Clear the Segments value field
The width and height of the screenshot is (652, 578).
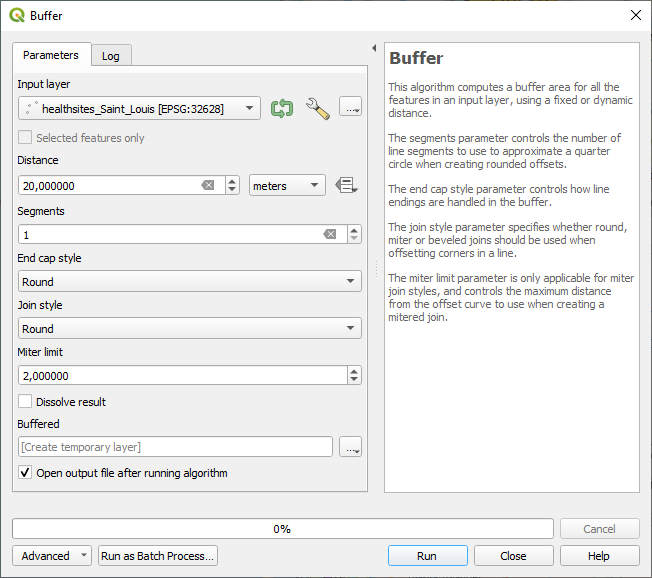point(329,234)
